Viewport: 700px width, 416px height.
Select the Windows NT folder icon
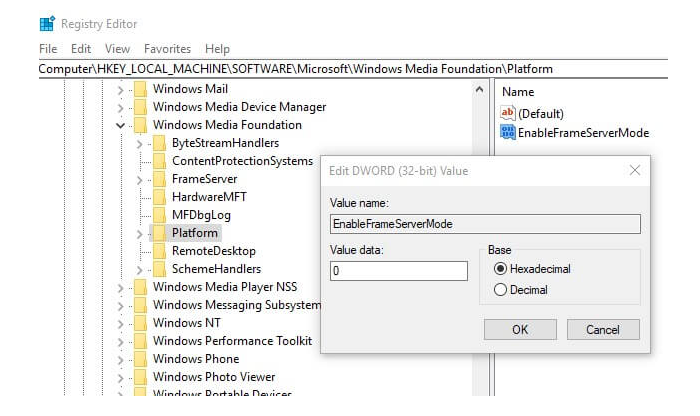click(140, 323)
